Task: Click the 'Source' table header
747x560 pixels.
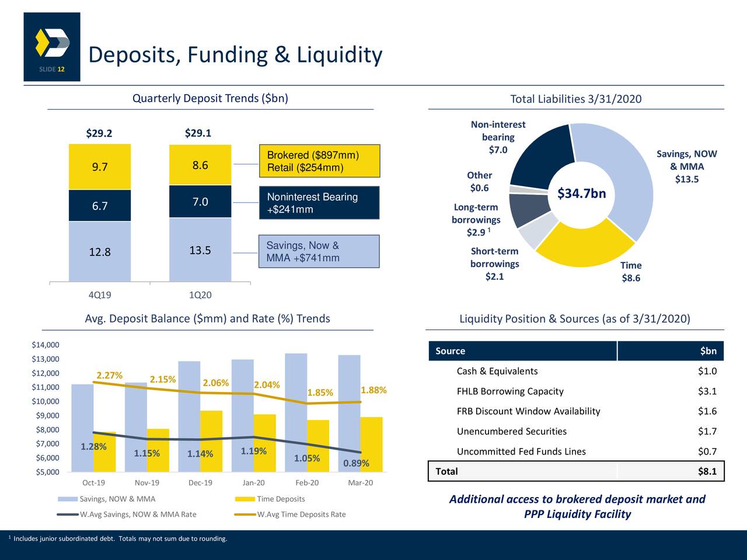Action: (522, 351)
